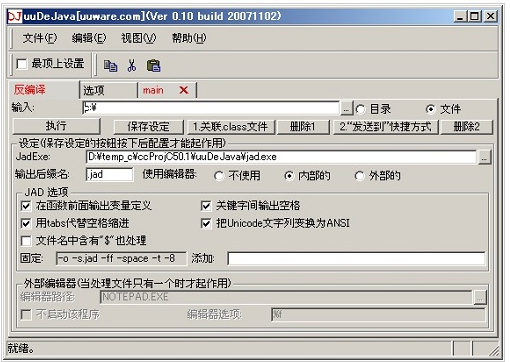510x362 pixels.
Task: Click the 固定 fixed options field
Action: point(121,259)
